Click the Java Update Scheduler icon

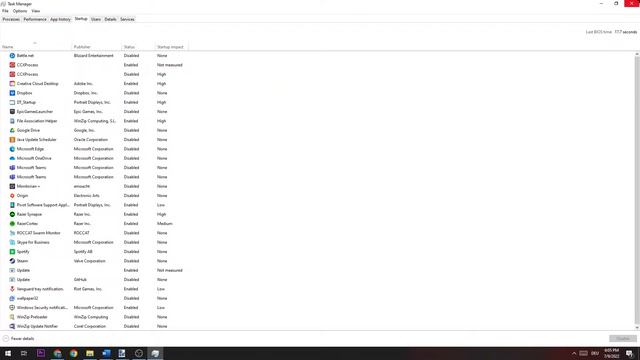12,140
